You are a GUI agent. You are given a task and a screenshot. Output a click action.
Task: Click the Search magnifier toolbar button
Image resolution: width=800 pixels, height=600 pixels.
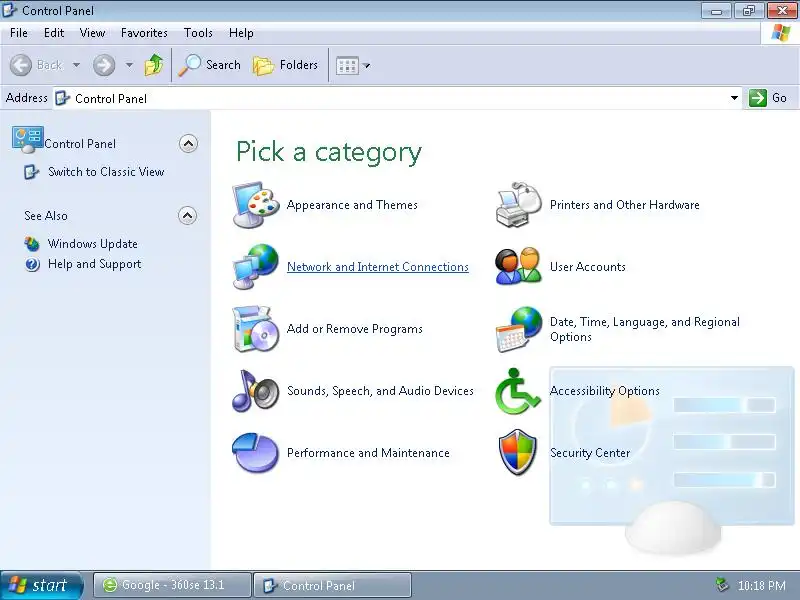(210, 65)
